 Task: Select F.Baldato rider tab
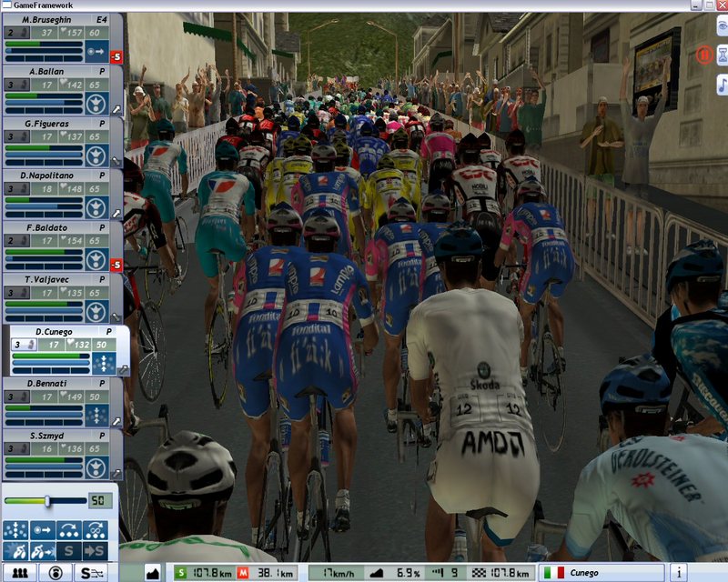(x=55, y=227)
